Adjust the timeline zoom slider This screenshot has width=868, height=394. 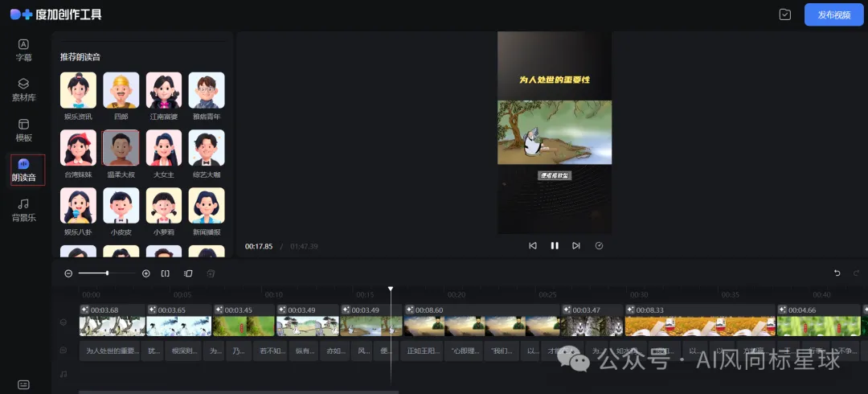107,273
